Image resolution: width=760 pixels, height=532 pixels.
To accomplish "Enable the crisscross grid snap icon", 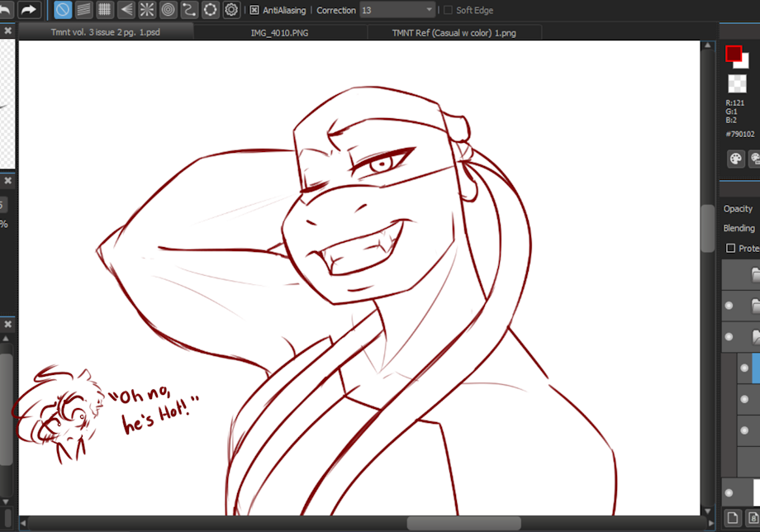I will (105, 10).
